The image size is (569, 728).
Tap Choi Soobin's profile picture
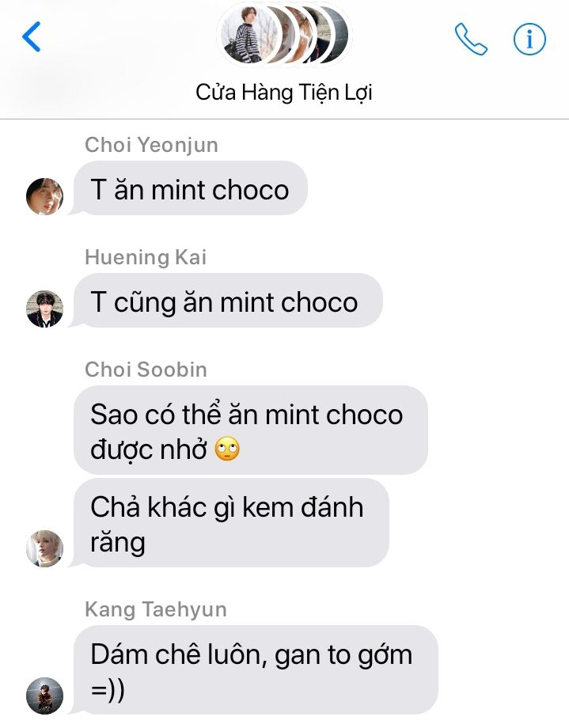(x=44, y=548)
